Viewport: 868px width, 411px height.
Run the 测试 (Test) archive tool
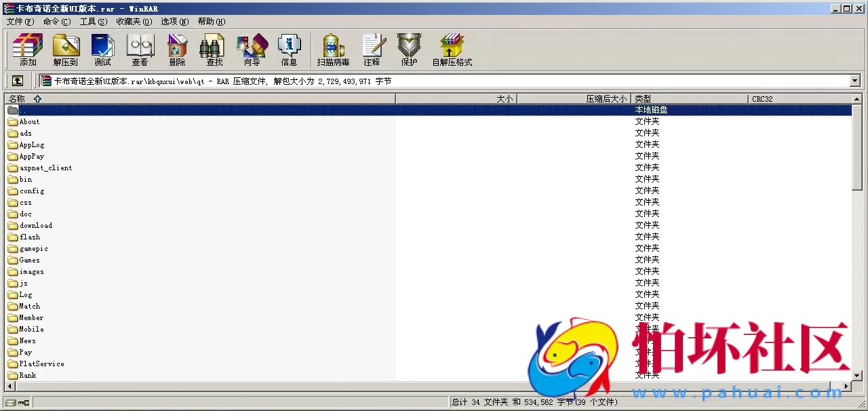[x=102, y=50]
